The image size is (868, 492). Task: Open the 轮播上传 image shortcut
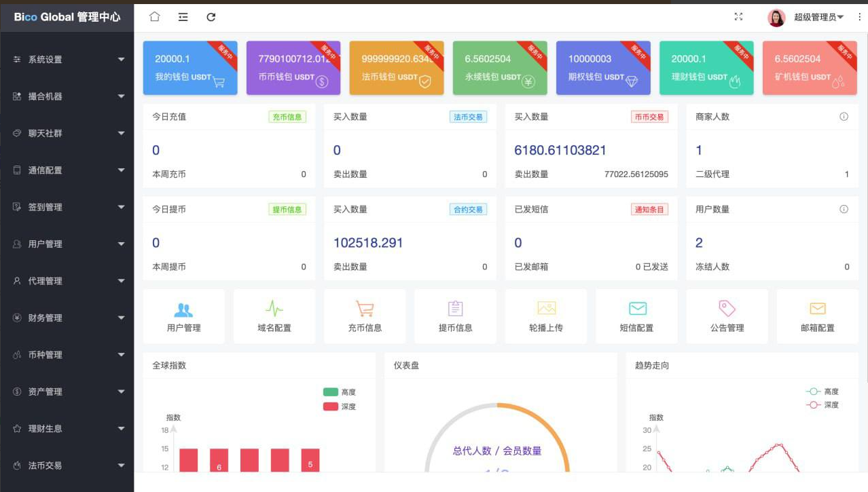[546, 316]
